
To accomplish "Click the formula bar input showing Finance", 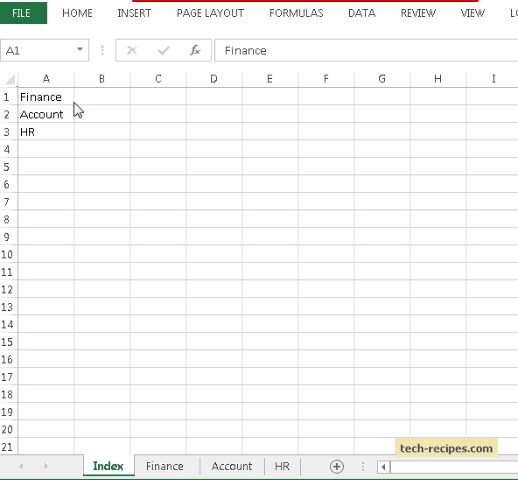I will (366, 51).
